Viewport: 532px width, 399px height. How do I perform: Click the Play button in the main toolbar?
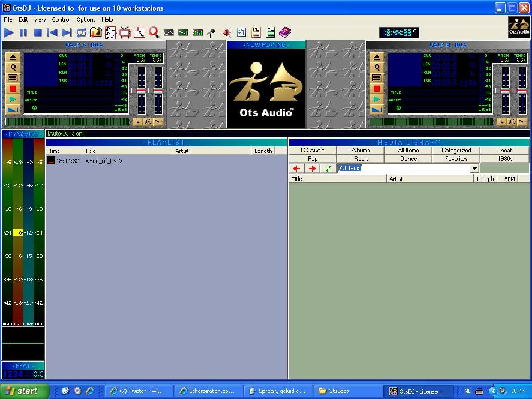coord(9,32)
